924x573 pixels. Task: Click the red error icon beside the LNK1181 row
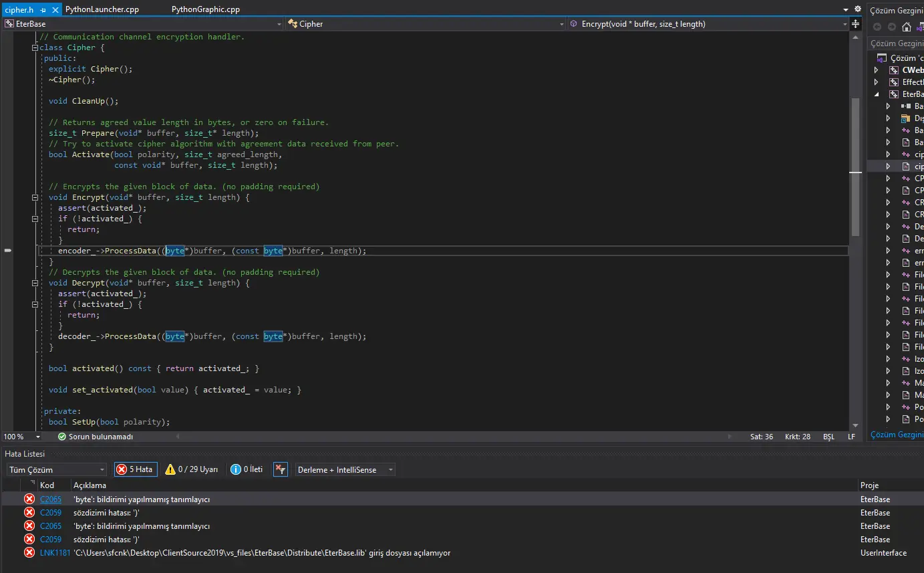[29, 552]
